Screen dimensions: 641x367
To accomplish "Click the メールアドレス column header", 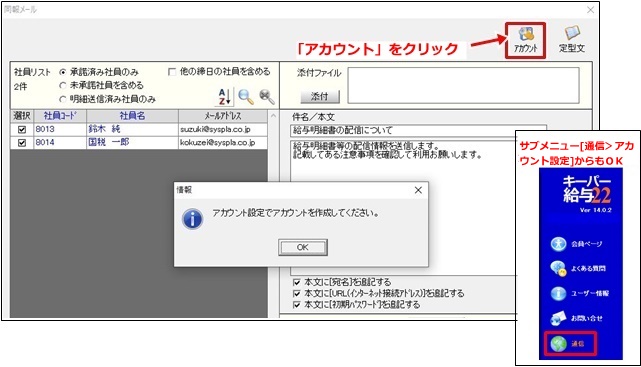I will pyautogui.click(x=223, y=116).
